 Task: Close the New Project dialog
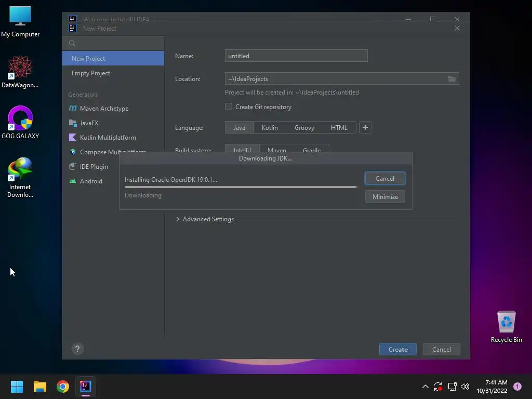click(457, 29)
